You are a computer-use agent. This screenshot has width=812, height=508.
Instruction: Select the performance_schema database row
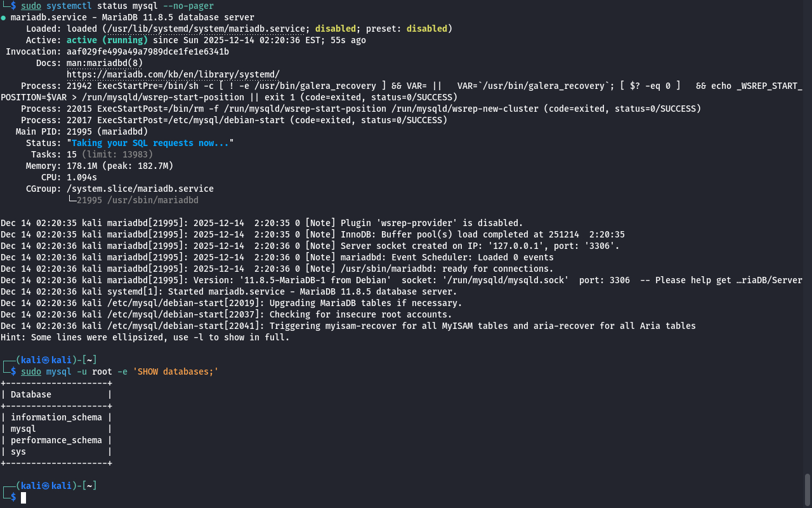[x=56, y=440]
